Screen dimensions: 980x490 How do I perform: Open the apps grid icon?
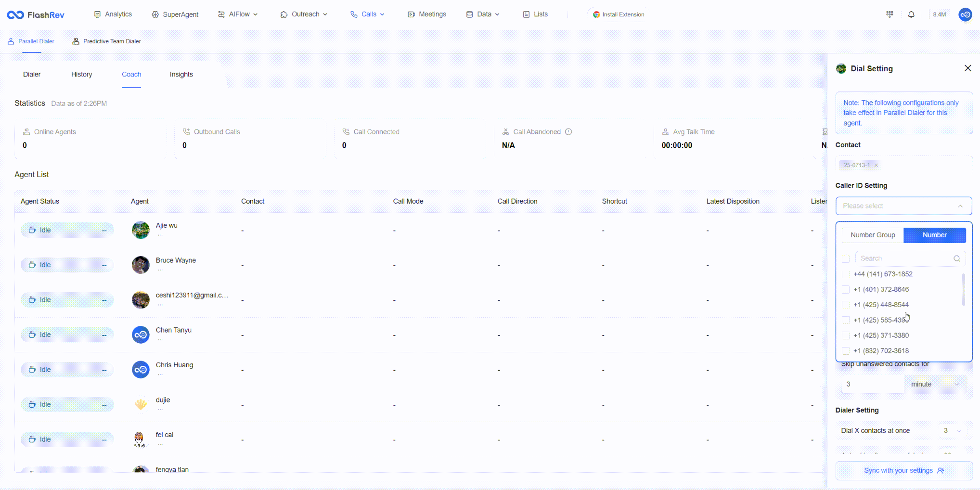point(890,14)
